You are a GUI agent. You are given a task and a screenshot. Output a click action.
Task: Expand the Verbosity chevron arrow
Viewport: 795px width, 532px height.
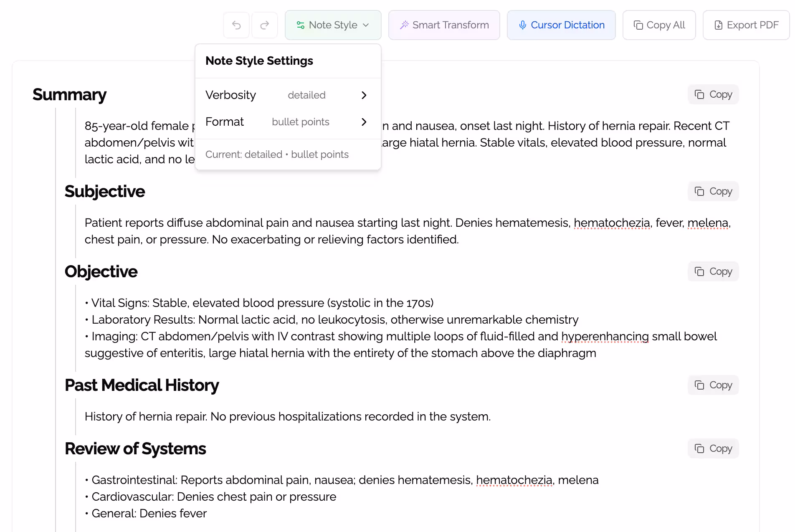pyautogui.click(x=364, y=95)
